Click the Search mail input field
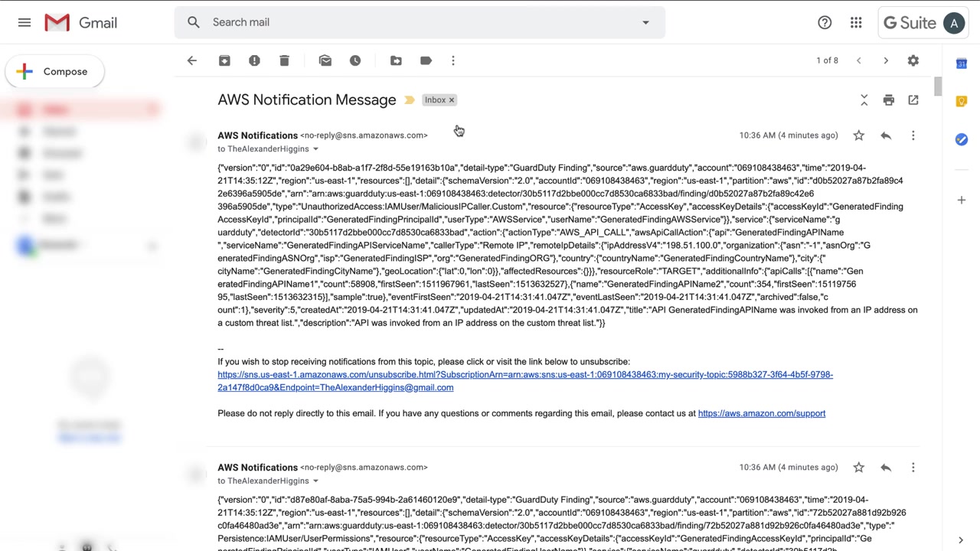Viewport: 980px width, 551px height. coord(413,22)
